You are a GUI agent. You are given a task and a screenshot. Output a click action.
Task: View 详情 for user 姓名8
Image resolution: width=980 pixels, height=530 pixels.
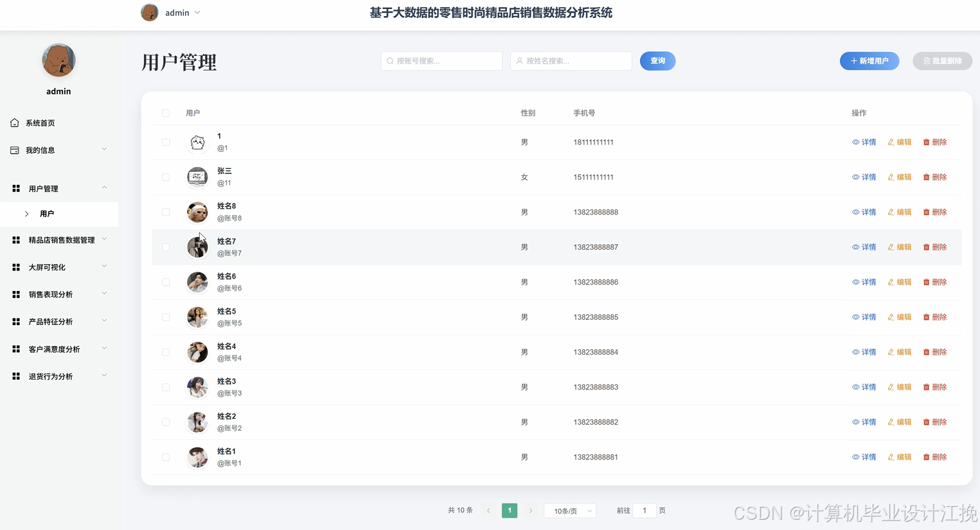(x=864, y=212)
